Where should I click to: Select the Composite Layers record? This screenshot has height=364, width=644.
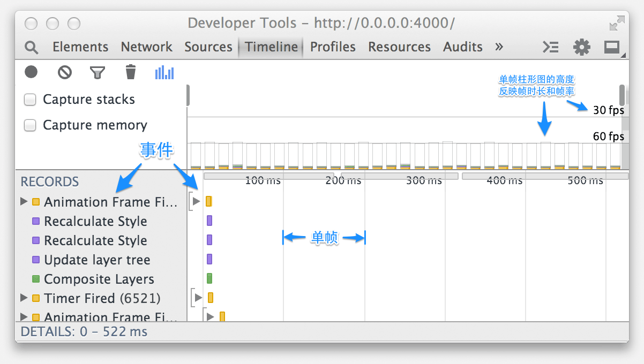click(x=99, y=279)
